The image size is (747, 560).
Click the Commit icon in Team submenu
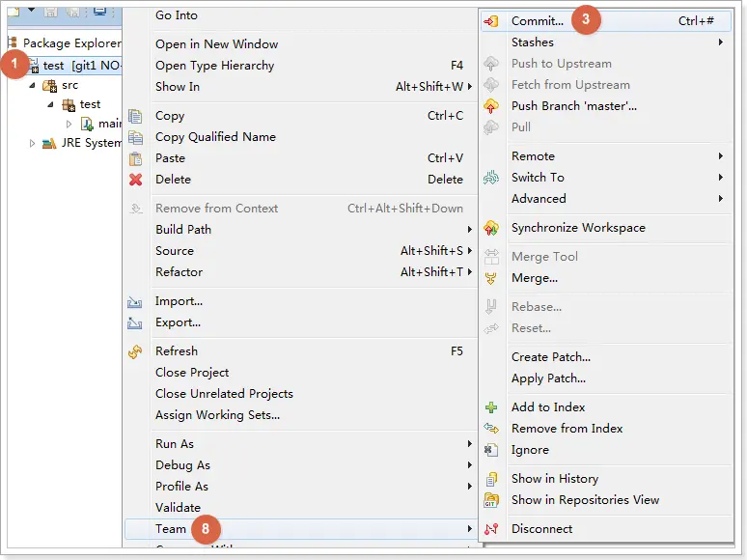(x=490, y=21)
